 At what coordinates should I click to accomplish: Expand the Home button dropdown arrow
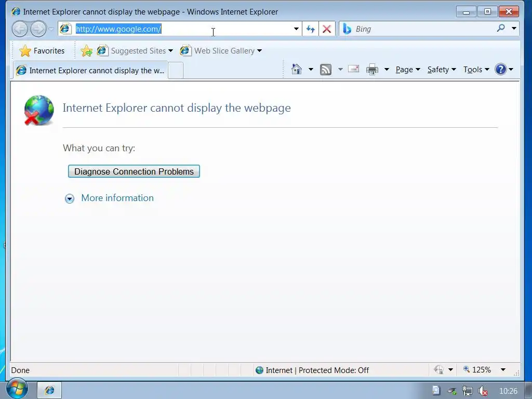311,70
